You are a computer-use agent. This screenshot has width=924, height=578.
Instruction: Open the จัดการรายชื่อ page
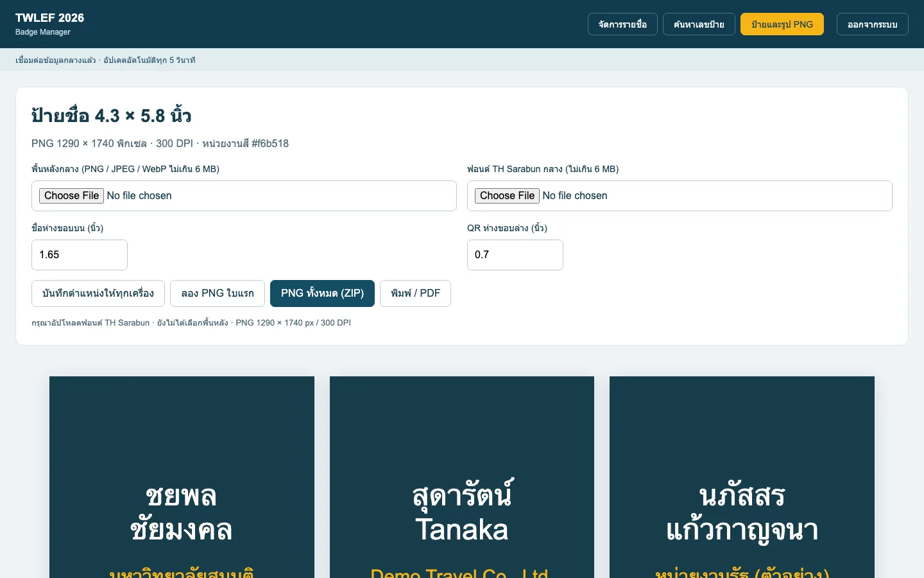point(622,24)
